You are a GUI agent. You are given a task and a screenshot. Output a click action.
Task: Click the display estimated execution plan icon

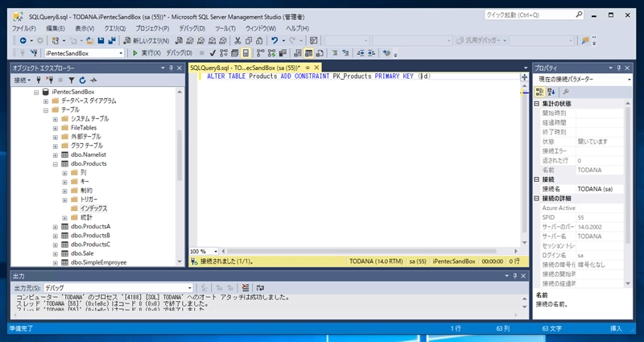pos(224,53)
